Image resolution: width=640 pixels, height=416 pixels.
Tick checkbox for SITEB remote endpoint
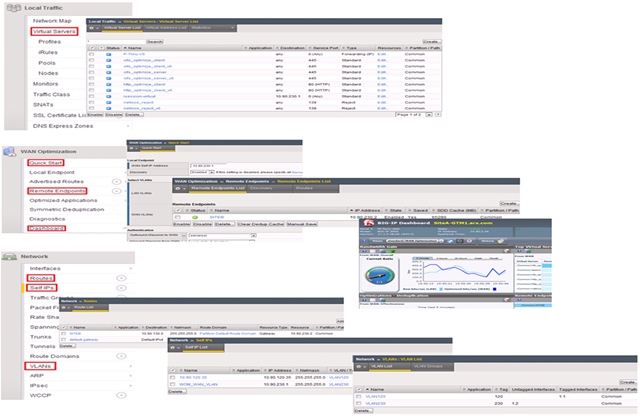click(178, 217)
